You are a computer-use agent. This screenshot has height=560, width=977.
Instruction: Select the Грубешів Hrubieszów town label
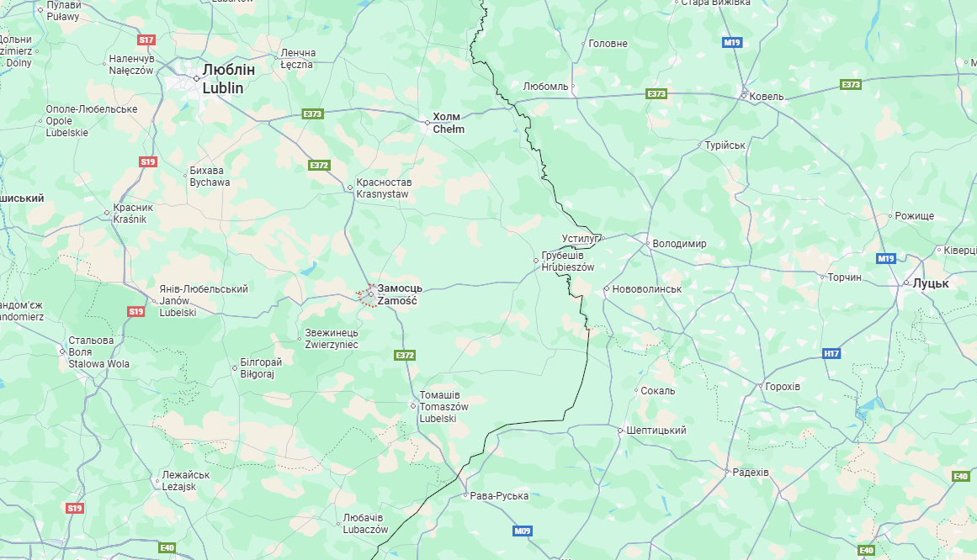[x=568, y=261]
